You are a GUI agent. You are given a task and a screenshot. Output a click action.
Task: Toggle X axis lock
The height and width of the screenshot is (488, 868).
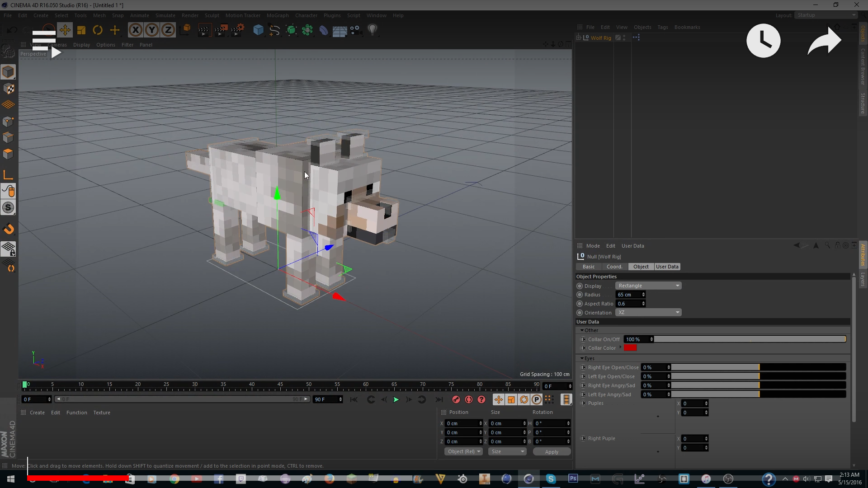pos(135,30)
